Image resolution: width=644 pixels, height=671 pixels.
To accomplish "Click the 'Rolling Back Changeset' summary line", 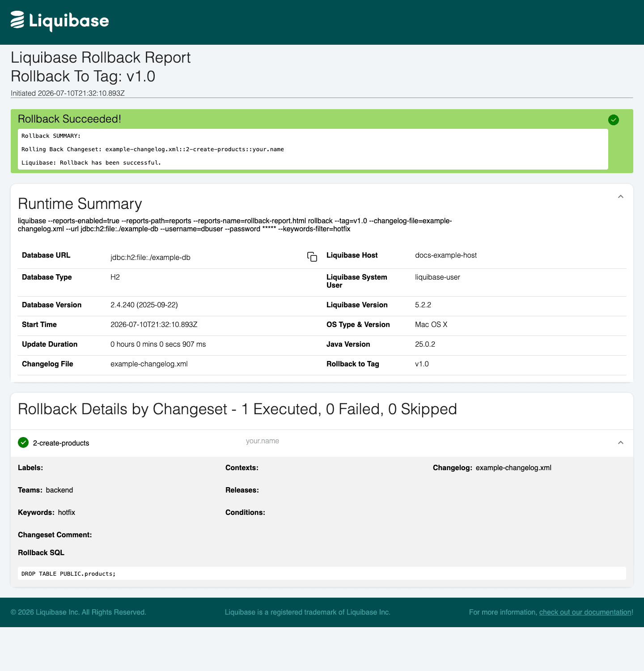I will (153, 149).
